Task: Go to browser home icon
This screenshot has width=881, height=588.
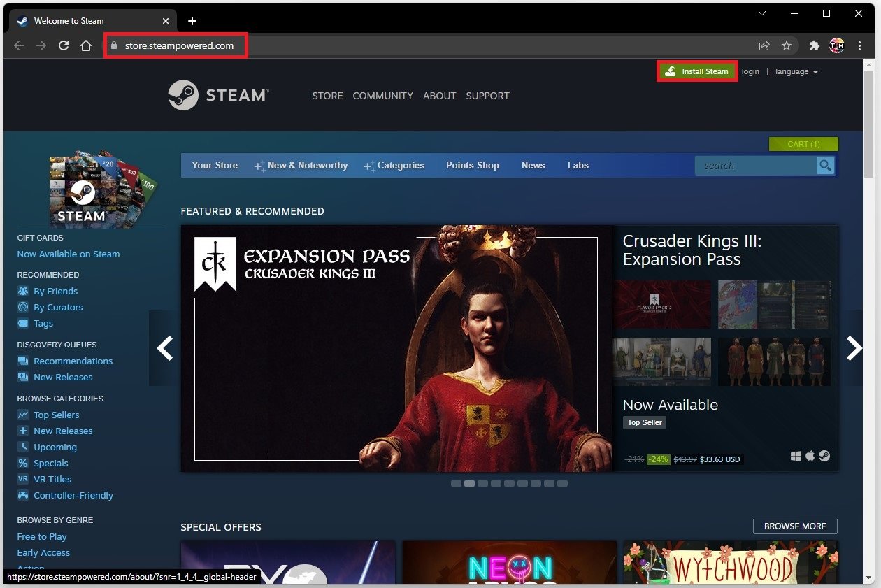Action: pos(86,45)
